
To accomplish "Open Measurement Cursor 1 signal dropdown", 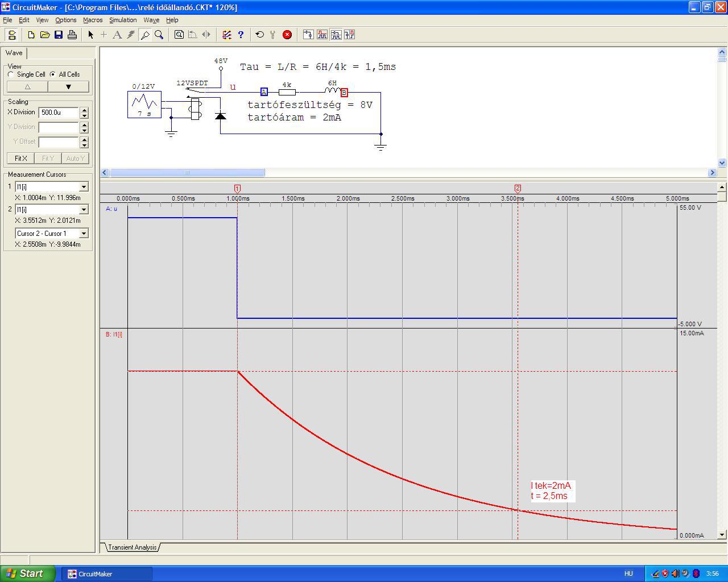I will (x=84, y=186).
